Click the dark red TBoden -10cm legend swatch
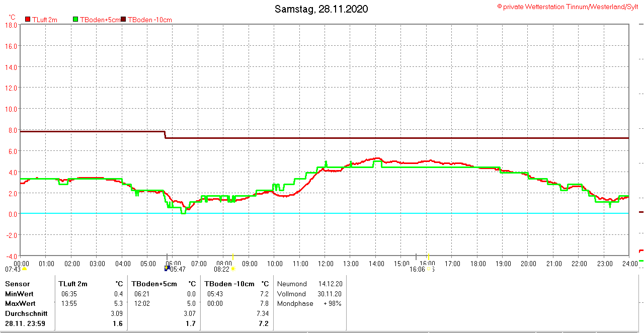 tap(124, 20)
